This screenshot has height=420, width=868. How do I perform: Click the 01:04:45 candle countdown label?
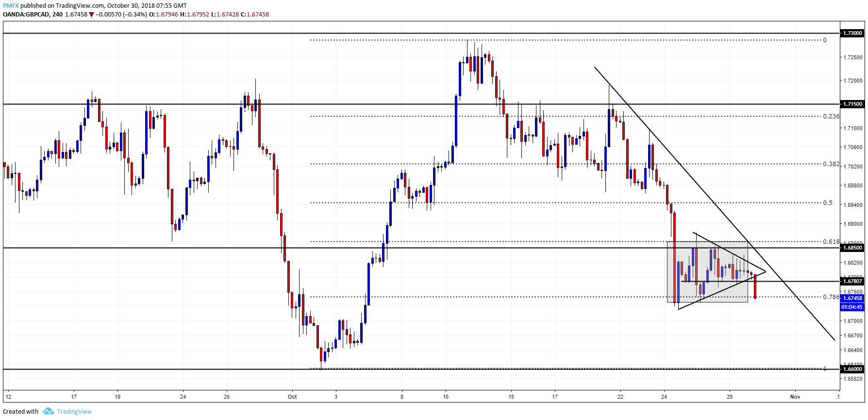point(852,307)
